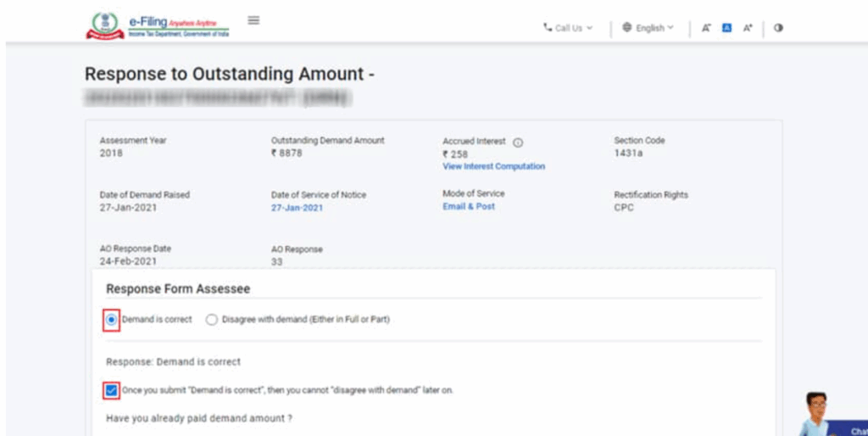The width and height of the screenshot is (868, 436).
Task: Open the View Interest Computation link
Action: coord(493,166)
